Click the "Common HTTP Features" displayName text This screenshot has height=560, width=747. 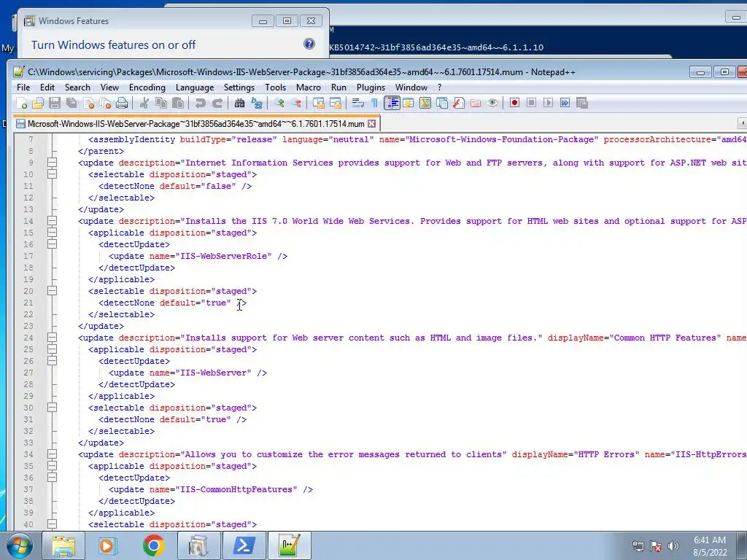(665, 338)
